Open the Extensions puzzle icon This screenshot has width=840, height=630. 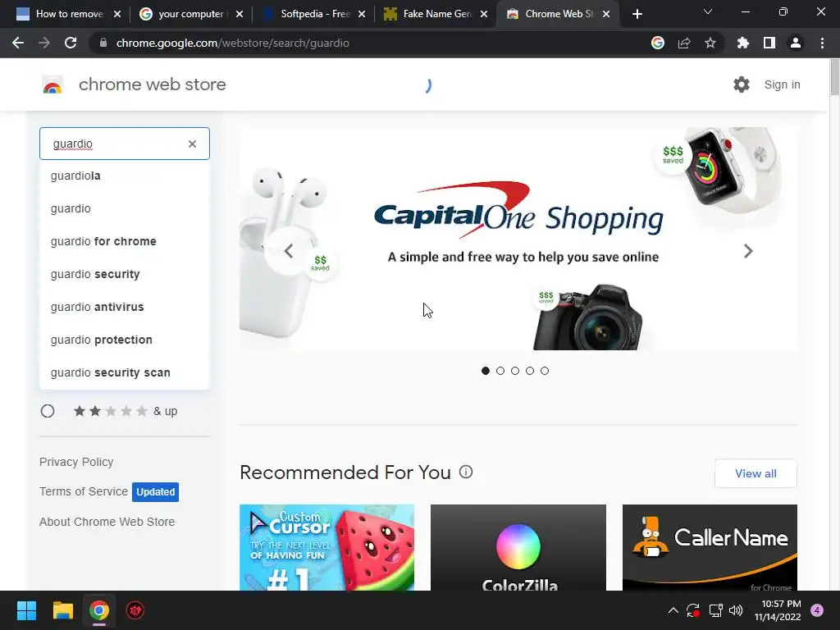coord(742,43)
